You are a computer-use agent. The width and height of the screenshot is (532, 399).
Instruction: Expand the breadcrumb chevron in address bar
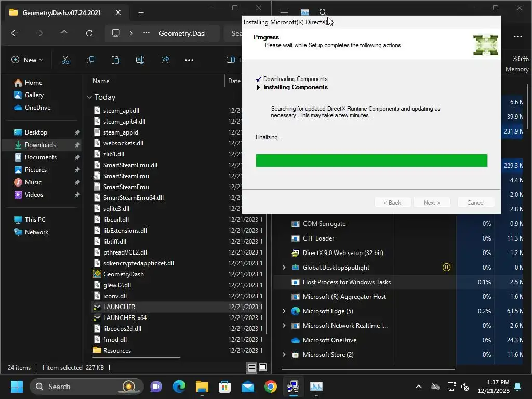(131, 33)
